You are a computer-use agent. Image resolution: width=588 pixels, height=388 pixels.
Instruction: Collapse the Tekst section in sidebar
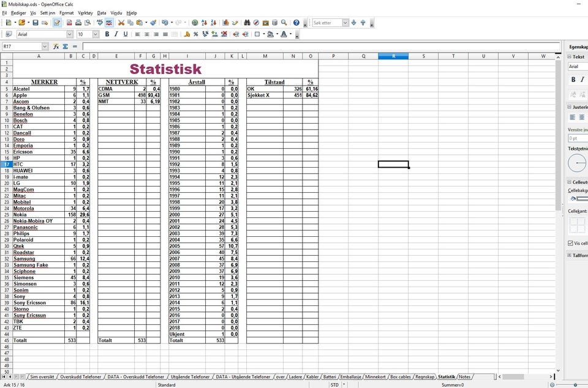click(569, 56)
